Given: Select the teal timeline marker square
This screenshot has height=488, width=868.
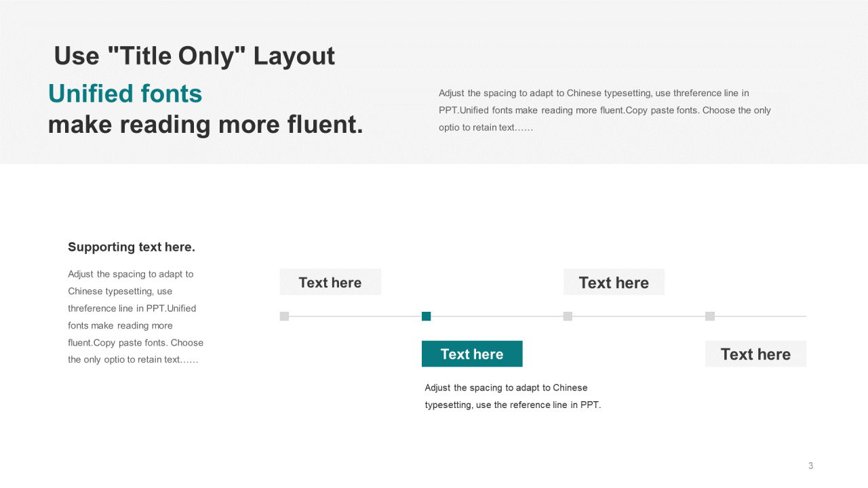Looking at the screenshot, I should tap(426, 316).
